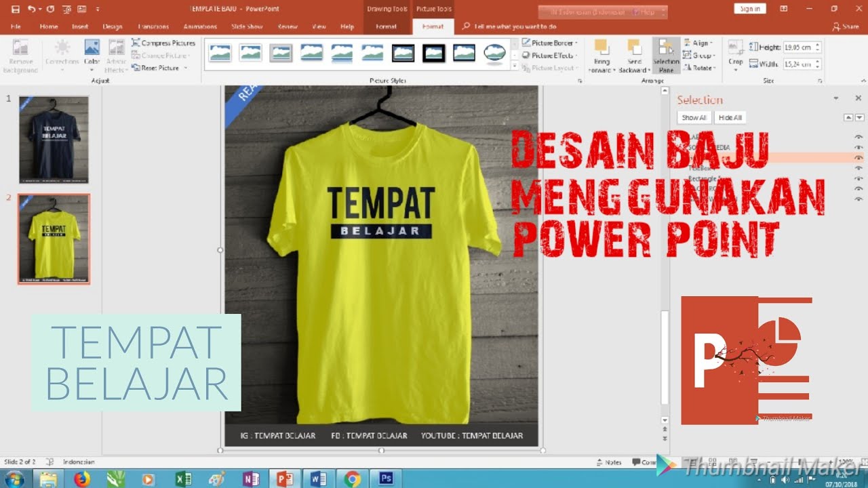Click the Redo icon in title bar
This screenshot has height=488, width=868.
[50, 9]
